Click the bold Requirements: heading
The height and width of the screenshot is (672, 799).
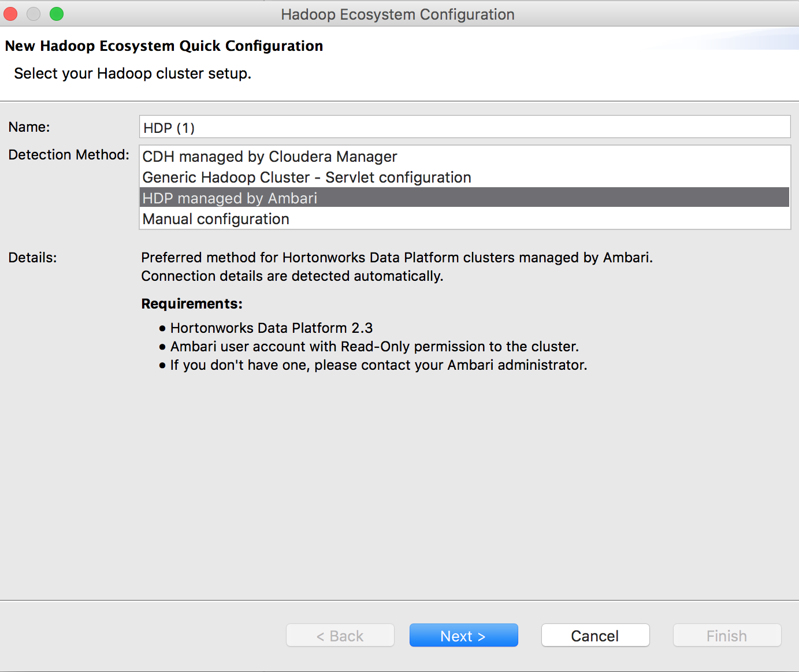(x=192, y=304)
